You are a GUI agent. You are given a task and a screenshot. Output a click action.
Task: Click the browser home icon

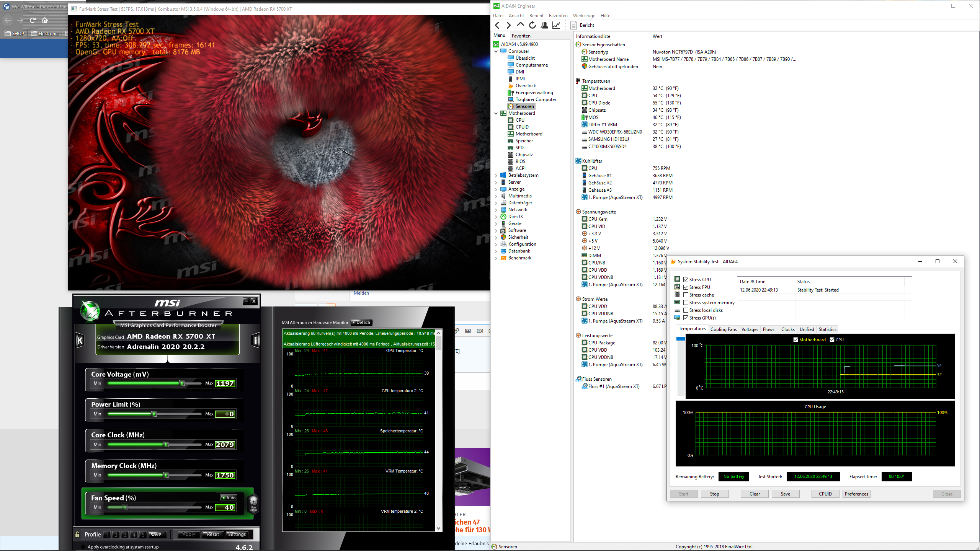tap(45, 20)
